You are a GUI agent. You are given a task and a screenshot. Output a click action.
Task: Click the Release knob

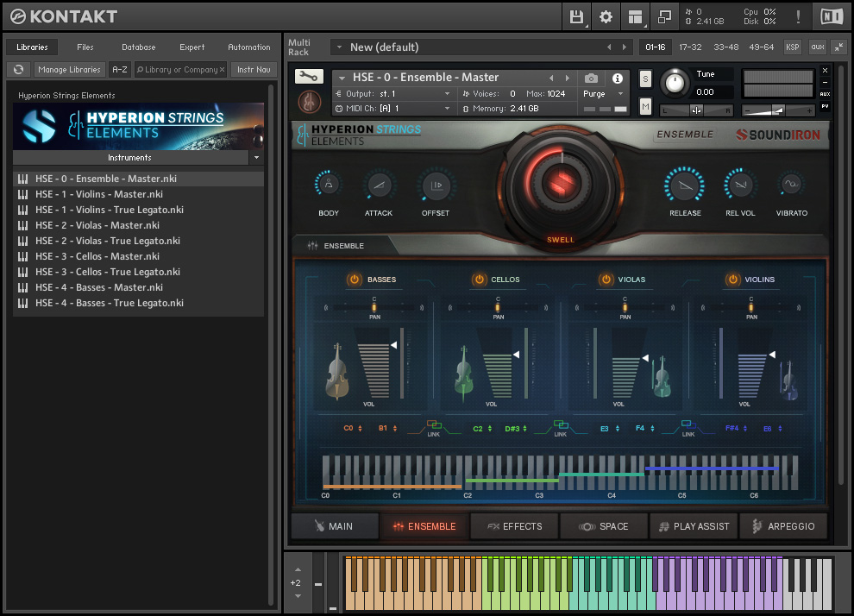click(685, 185)
